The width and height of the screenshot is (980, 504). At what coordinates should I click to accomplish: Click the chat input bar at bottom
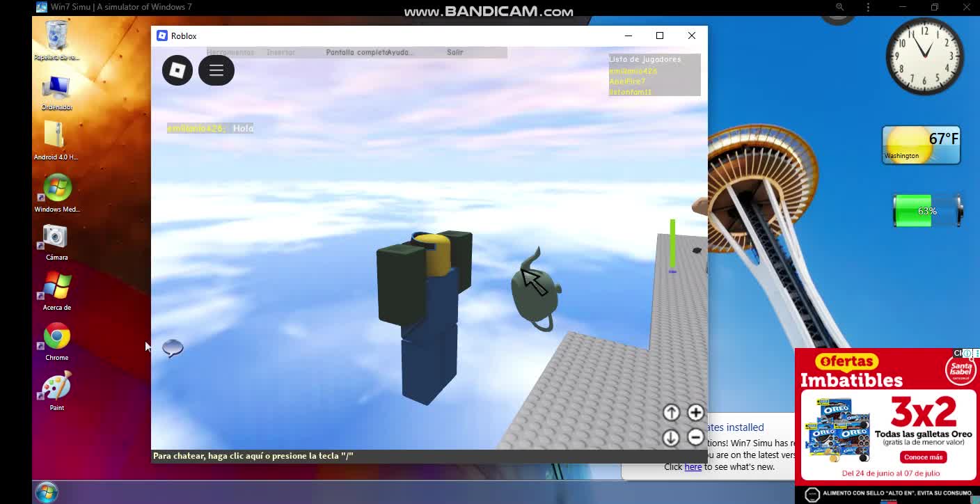(x=429, y=456)
